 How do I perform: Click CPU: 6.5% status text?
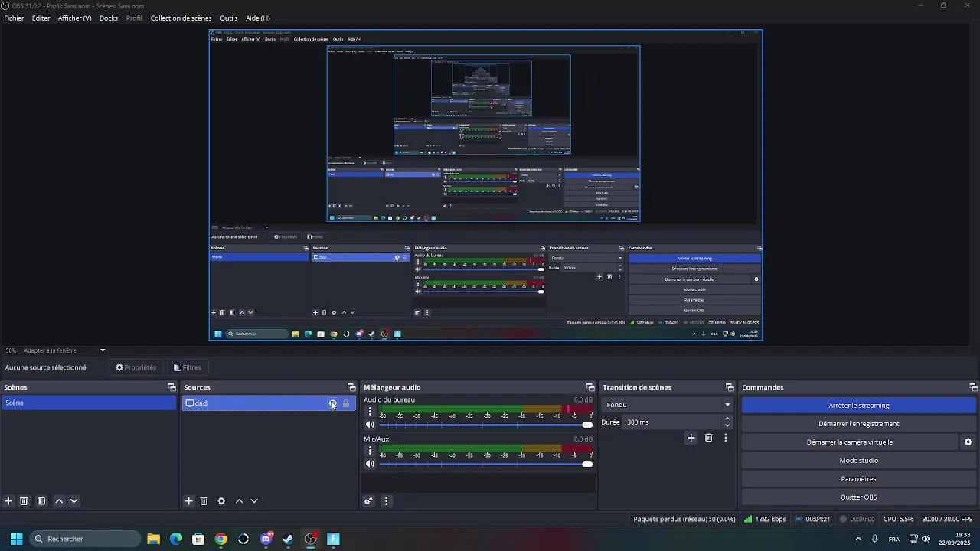898,519
